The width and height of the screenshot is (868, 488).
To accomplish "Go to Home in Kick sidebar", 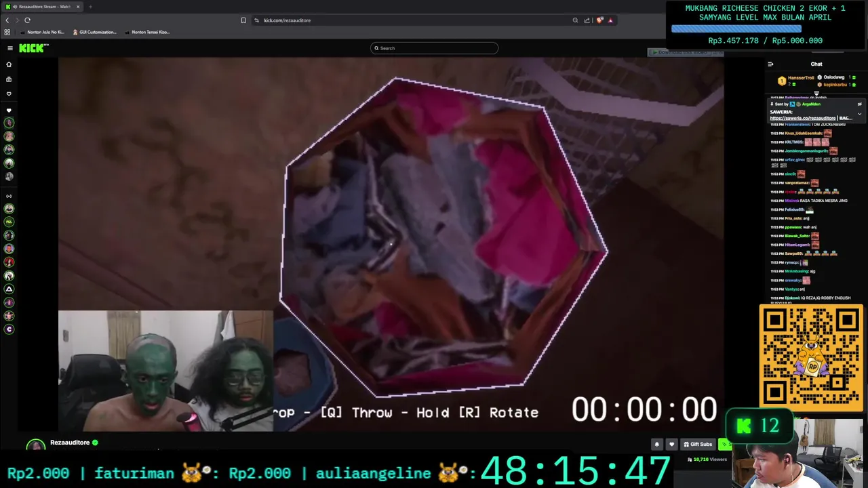I will [x=9, y=64].
